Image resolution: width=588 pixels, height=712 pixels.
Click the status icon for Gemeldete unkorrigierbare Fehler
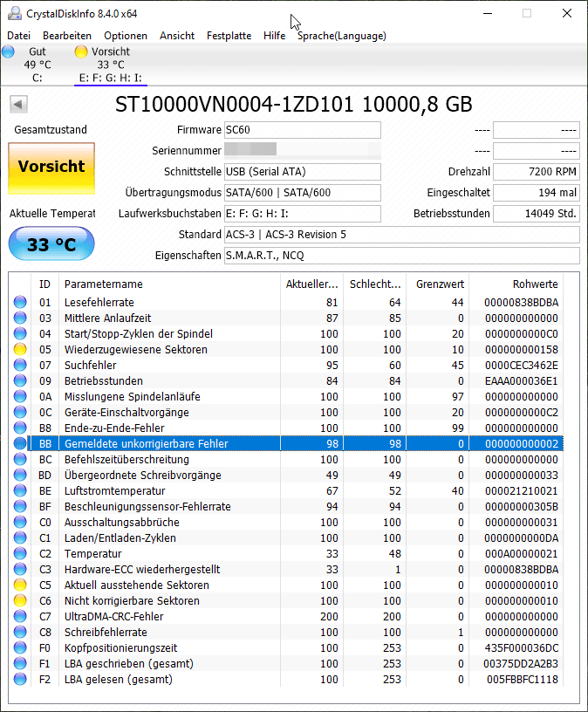click(20, 443)
